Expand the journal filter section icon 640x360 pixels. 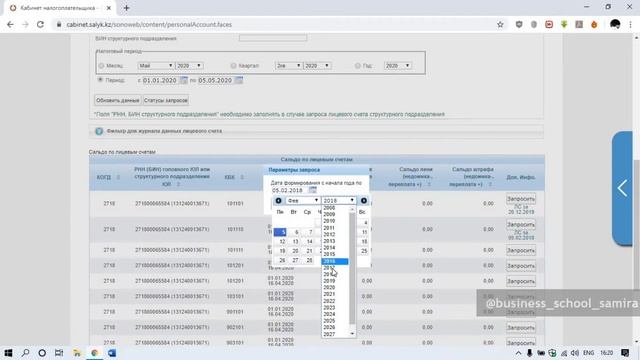point(99,131)
